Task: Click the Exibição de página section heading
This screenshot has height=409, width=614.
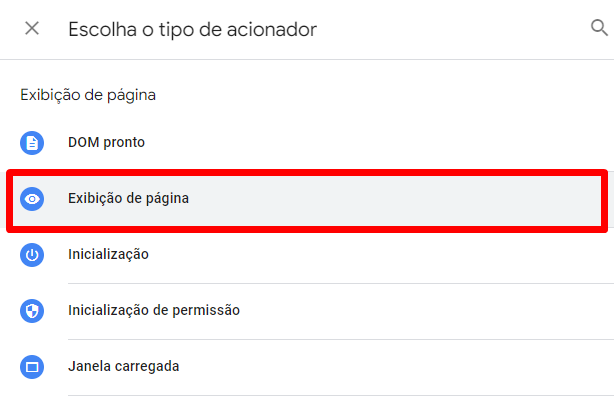Action: pyautogui.click(x=88, y=95)
